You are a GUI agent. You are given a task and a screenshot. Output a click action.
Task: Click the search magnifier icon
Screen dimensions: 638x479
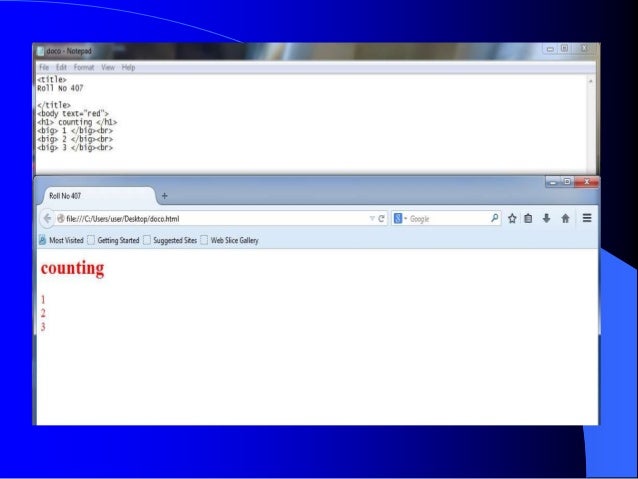point(494,218)
